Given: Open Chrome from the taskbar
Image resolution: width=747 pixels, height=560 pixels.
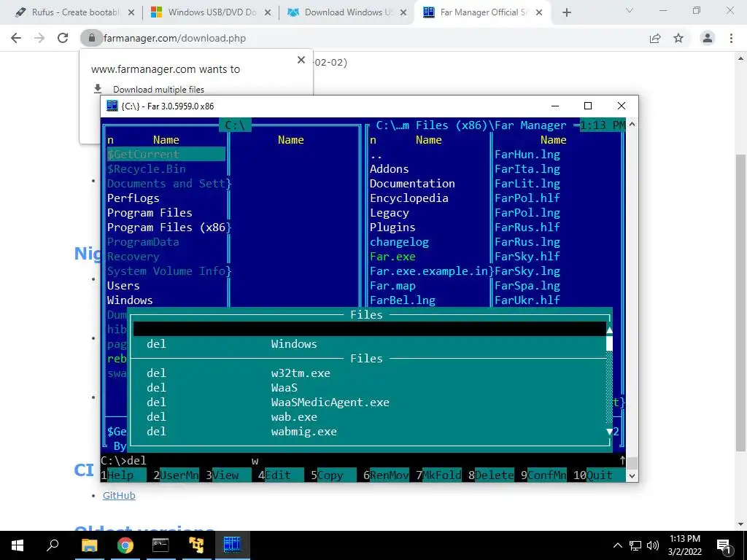Looking at the screenshot, I should (x=125, y=545).
